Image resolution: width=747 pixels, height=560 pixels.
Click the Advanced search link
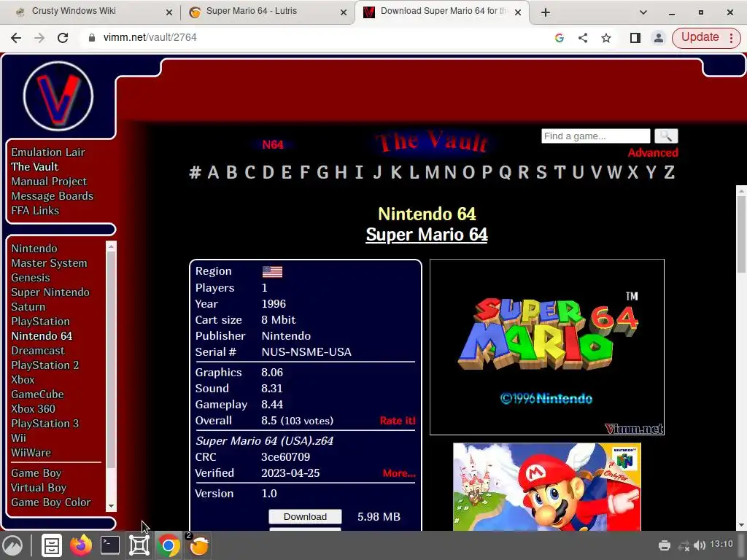(653, 153)
